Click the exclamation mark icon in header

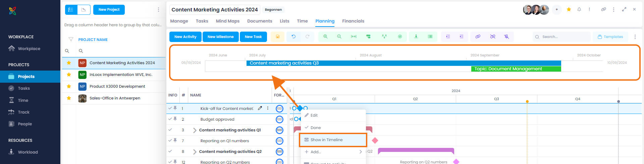coord(589,9)
